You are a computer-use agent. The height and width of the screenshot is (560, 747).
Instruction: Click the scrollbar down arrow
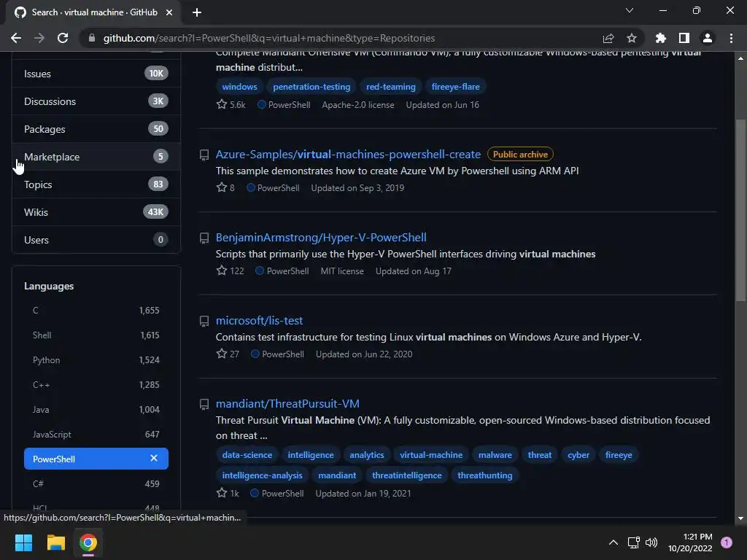click(x=740, y=518)
